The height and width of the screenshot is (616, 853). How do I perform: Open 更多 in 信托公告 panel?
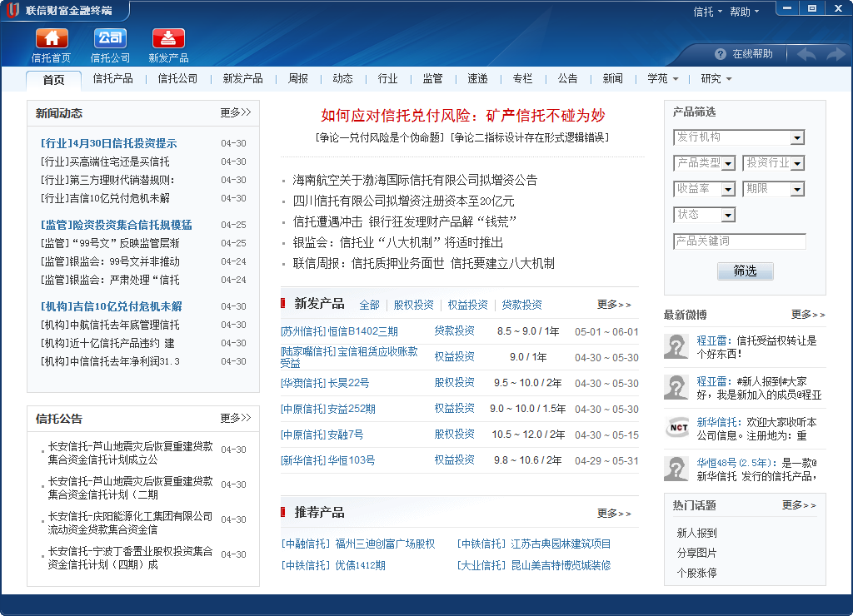[236, 418]
